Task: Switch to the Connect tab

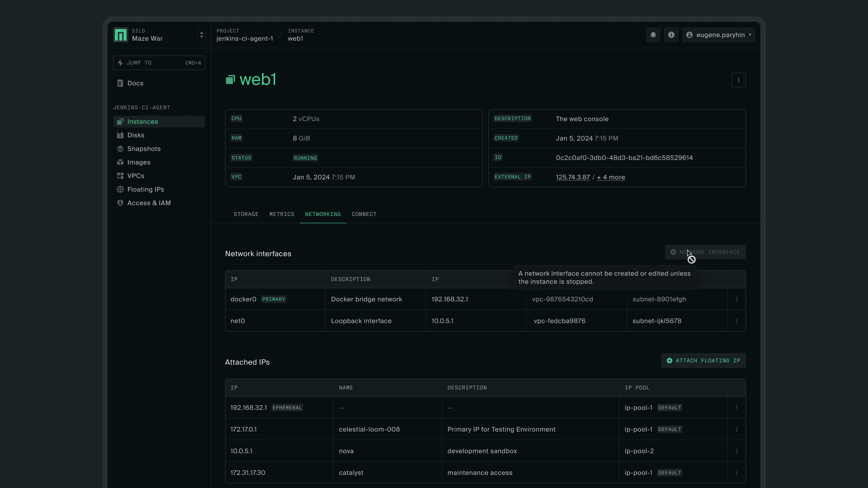Action: tap(364, 214)
